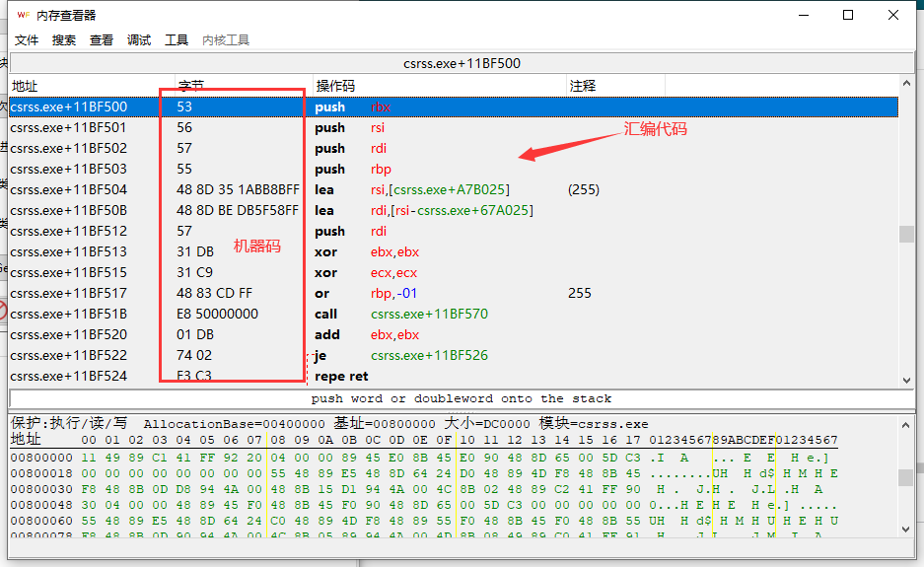Viewport: 924px width, 567px height.
Task: Click je target csrss.exe+11BF526
Action: click(430, 355)
